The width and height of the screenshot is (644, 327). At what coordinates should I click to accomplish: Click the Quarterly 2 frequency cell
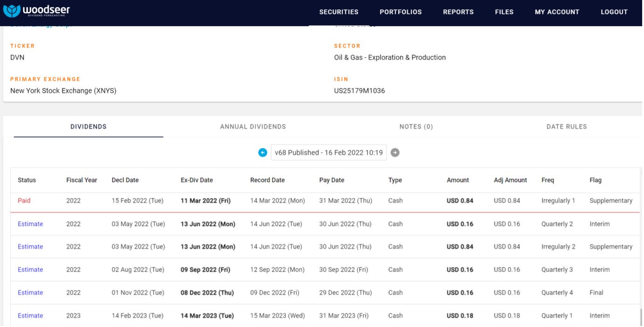[557, 224]
